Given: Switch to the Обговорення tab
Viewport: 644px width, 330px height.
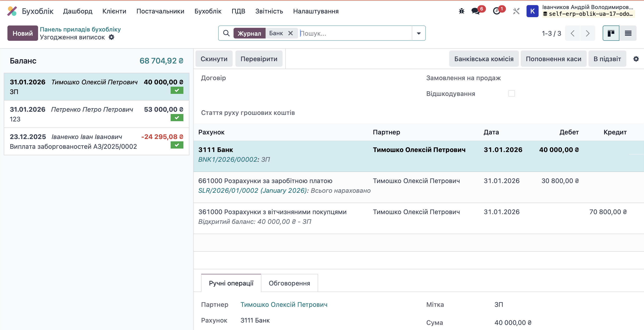Looking at the screenshot, I should [289, 283].
